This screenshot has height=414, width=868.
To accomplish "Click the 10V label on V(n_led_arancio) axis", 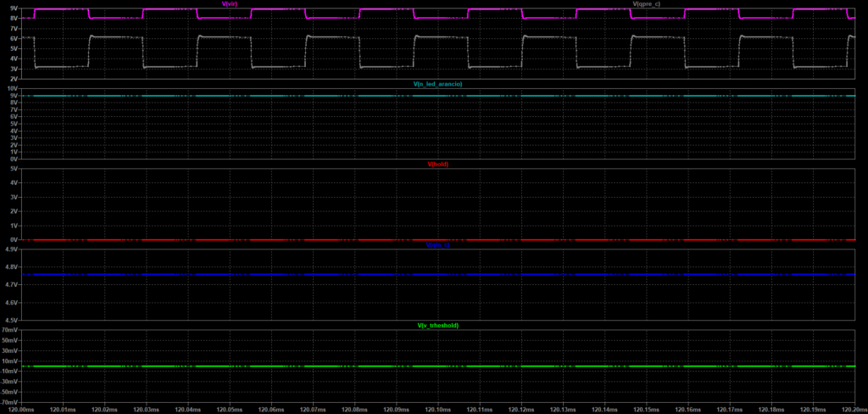I will coord(14,89).
